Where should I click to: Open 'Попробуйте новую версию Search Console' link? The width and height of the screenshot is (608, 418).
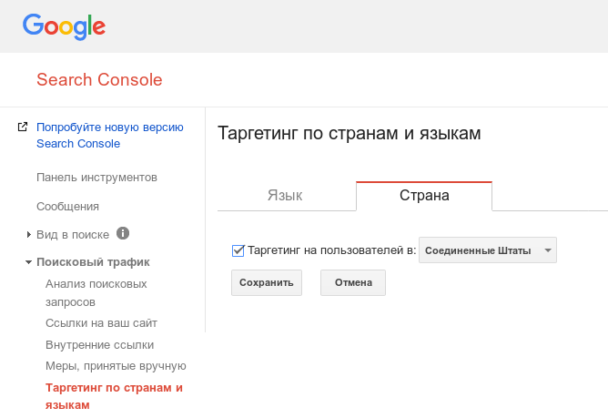click(x=110, y=135)
